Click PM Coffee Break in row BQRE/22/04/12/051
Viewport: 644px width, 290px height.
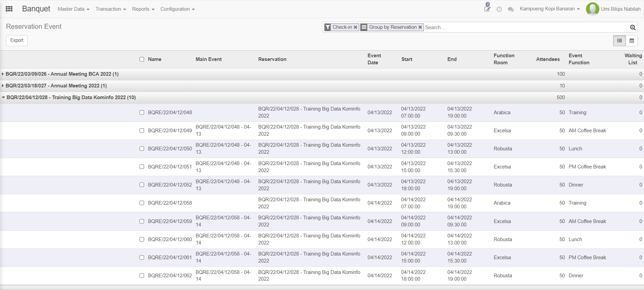point(587,167)
